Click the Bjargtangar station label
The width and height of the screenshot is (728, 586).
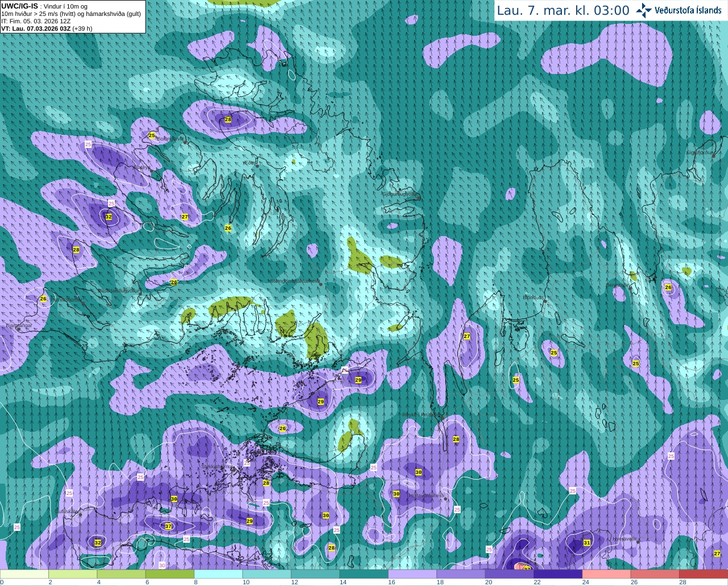[x=19, y=325]
